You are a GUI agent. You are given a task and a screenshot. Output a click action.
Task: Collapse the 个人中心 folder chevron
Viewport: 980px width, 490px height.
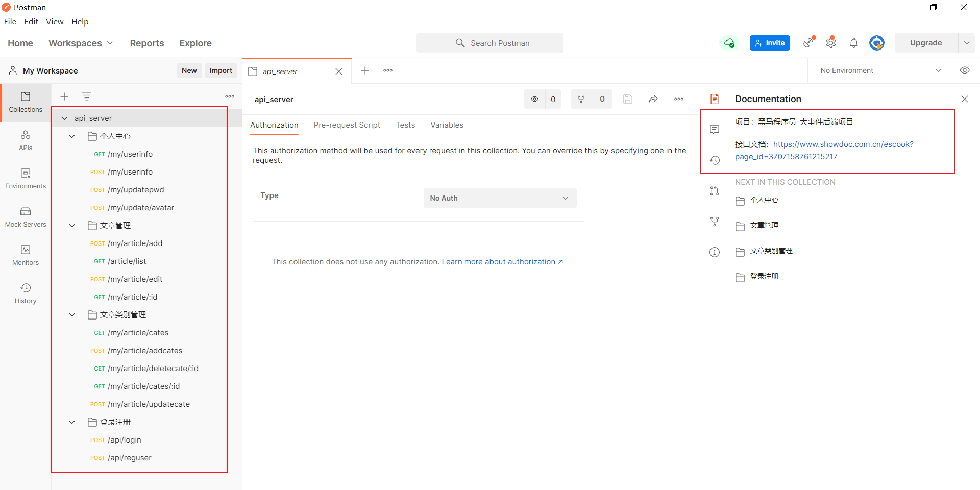pyautogui.click(x=72, y=136)
